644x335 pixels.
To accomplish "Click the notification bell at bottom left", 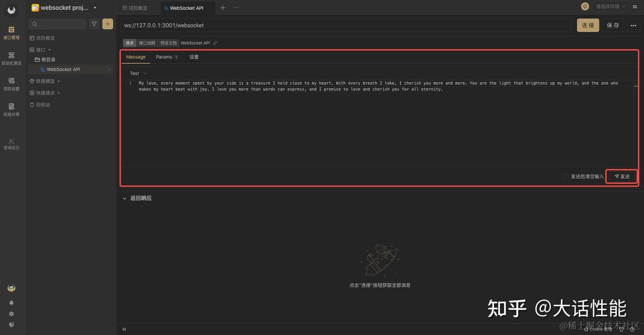I will (x=11, y=303).
